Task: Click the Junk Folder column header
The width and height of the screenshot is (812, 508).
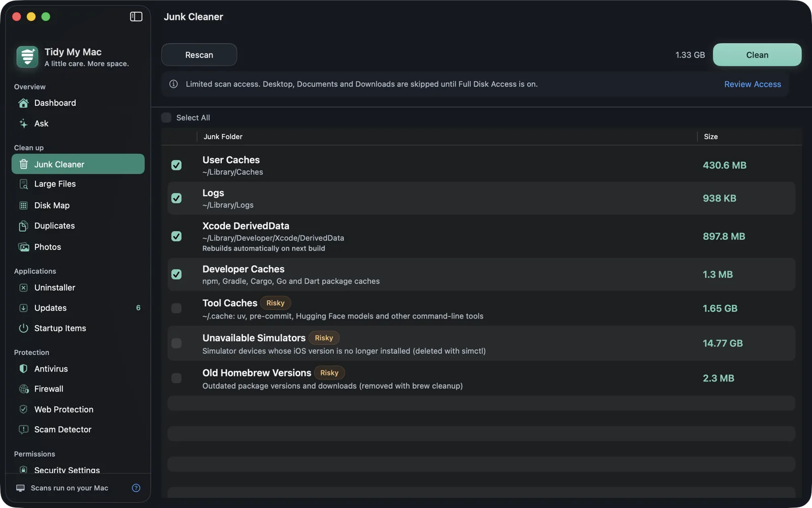Action: click(223, 137)
